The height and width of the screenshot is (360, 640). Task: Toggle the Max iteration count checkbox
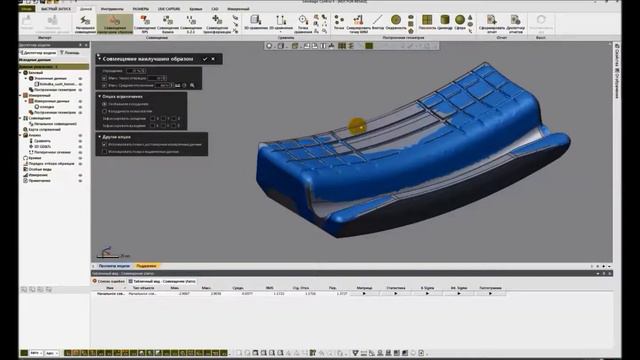104,78
